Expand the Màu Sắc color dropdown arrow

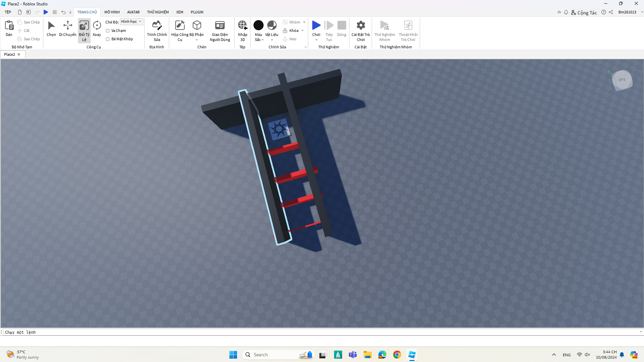pyautogui.click(x=263, y=40)
